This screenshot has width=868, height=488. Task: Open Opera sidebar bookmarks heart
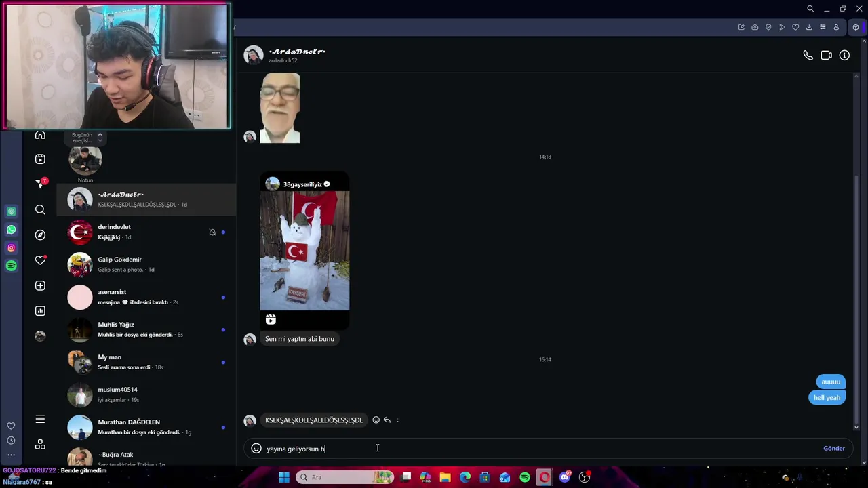point(11,426)
